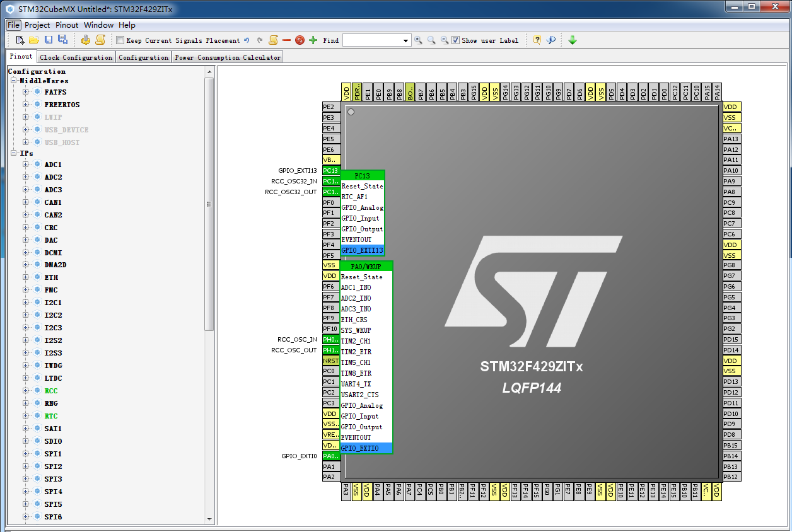Open the Window menu
This screenshot has width=792, height=532.
[98, 25]
